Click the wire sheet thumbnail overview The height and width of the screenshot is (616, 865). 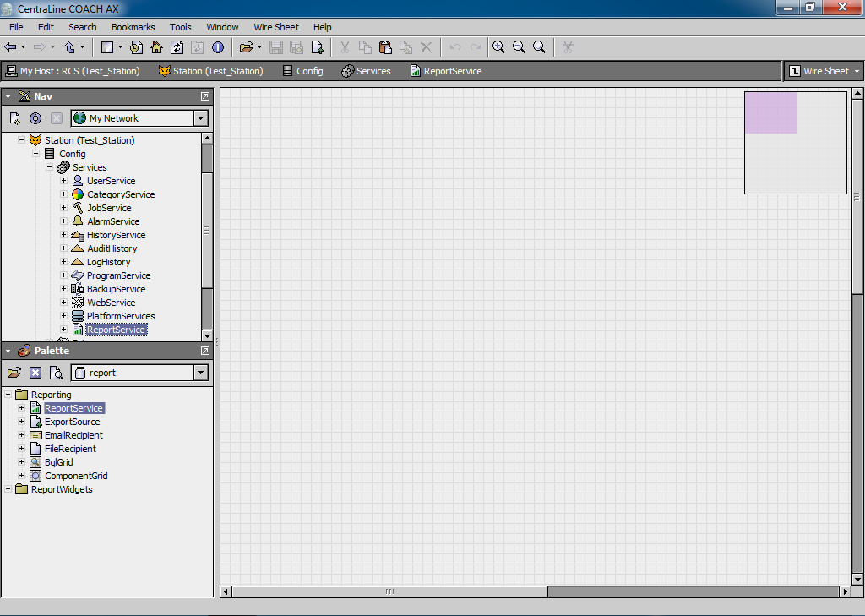pos(796,143)
